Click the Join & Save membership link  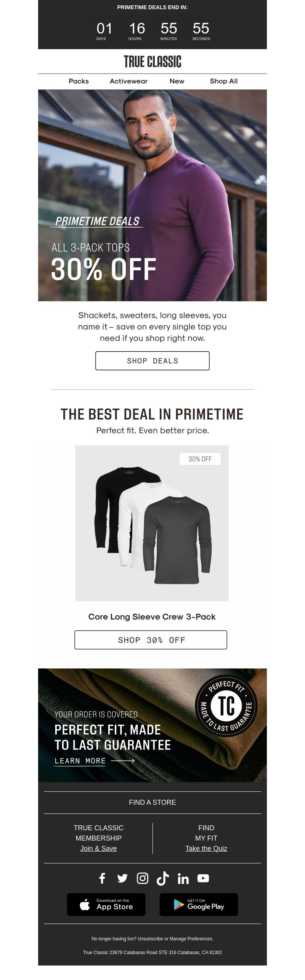(x=98, y=848)
